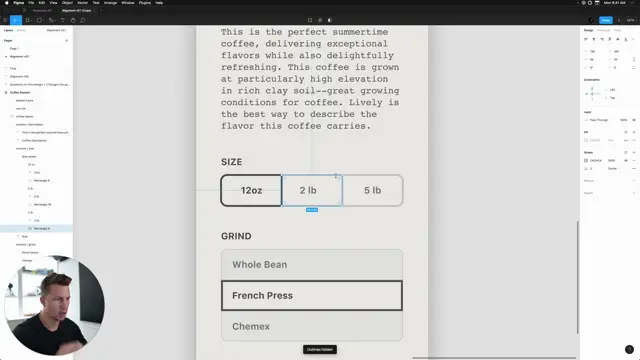This screenshot has width=640, height=360.
Task: Remove the fill with minus icon
Action: tap(634, 140)
